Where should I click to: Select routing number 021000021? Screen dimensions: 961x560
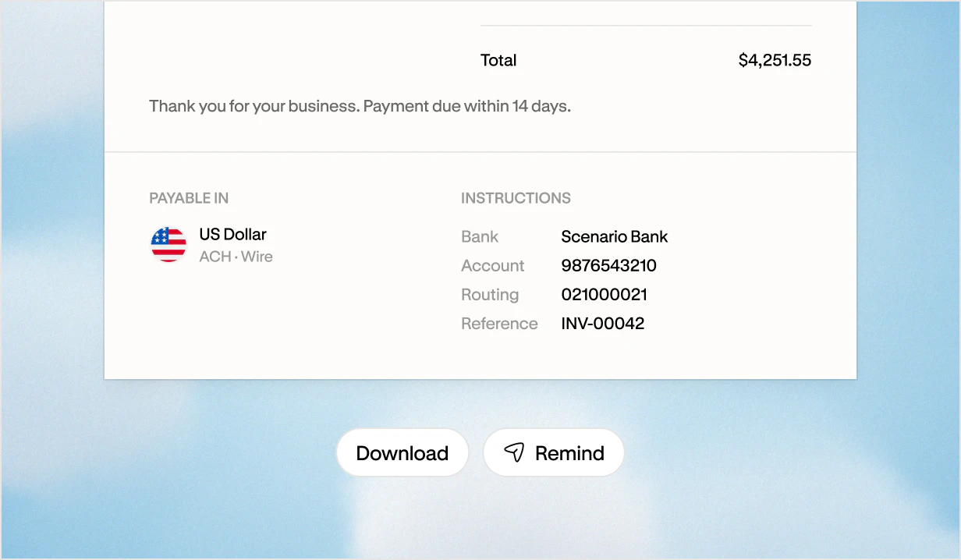coord(604,295)
